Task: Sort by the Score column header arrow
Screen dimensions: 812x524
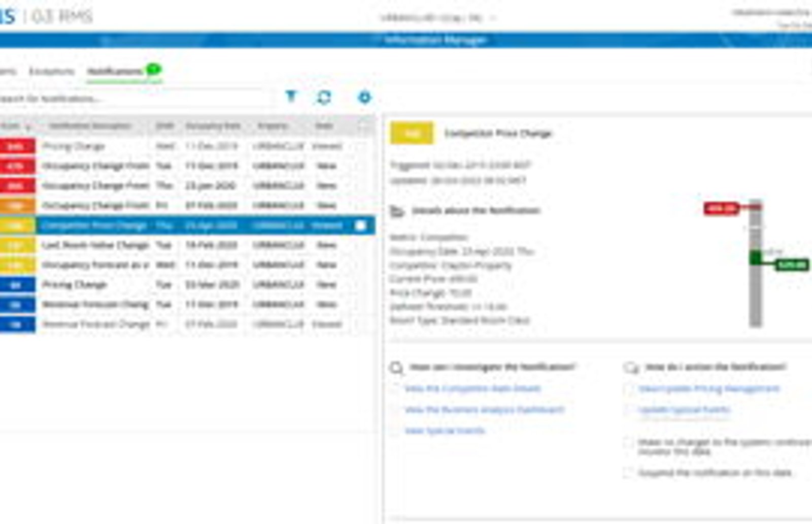Action: click(x=28, y=126)
